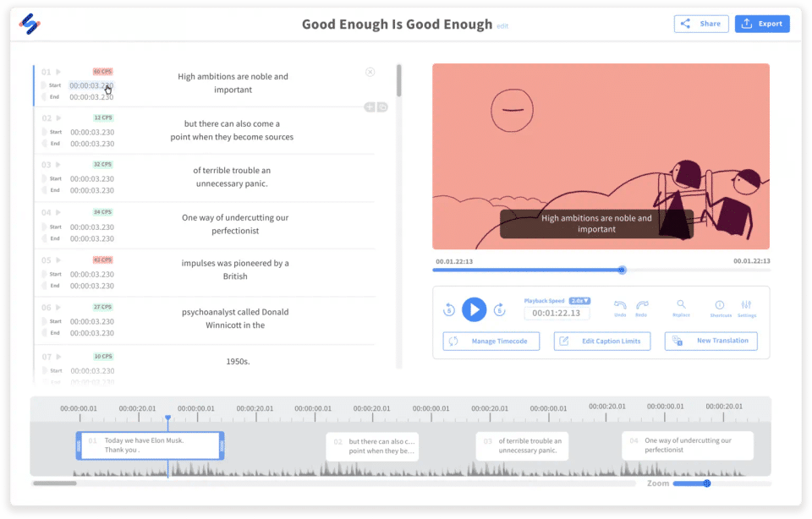Set the End marker icon for caption 01

click(44, 96)
